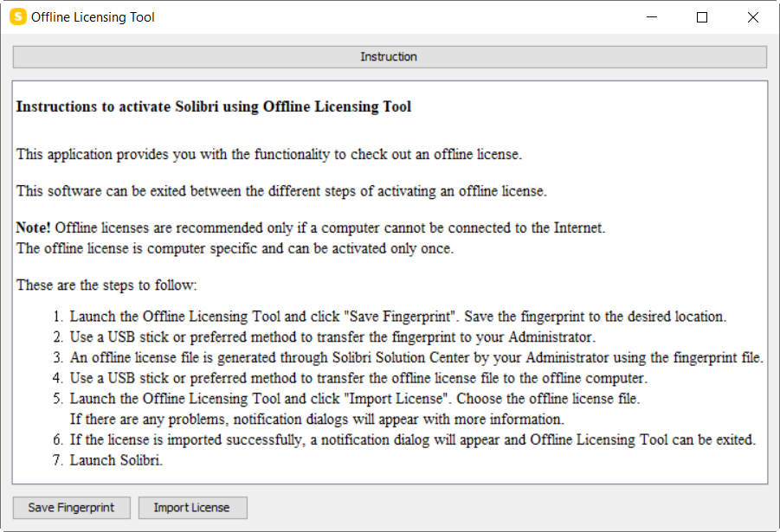
Task: Click the line "The offline license is computer specific"
Action: pos(235,248)
